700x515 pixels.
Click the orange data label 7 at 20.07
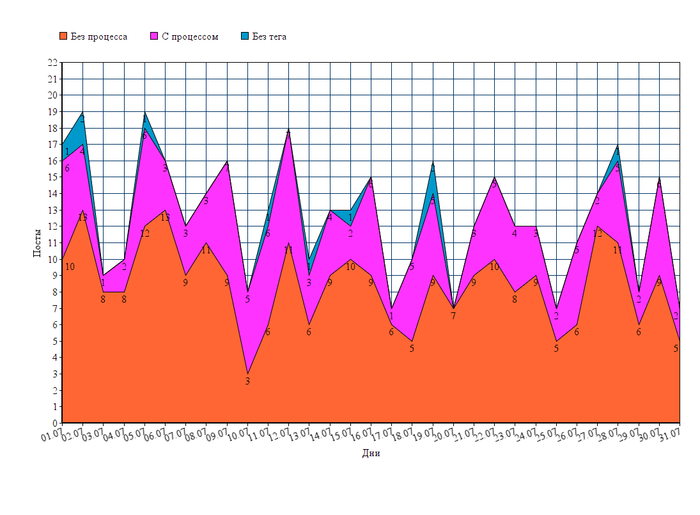[452, 316]
